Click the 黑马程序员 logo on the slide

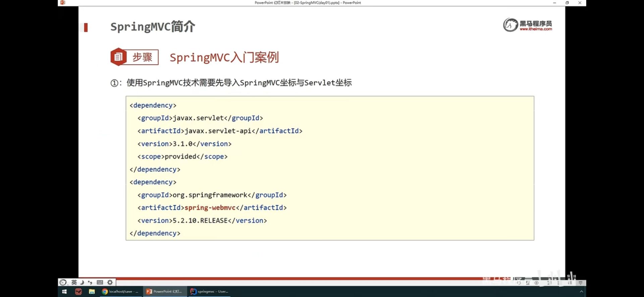[x=527, y=25]
